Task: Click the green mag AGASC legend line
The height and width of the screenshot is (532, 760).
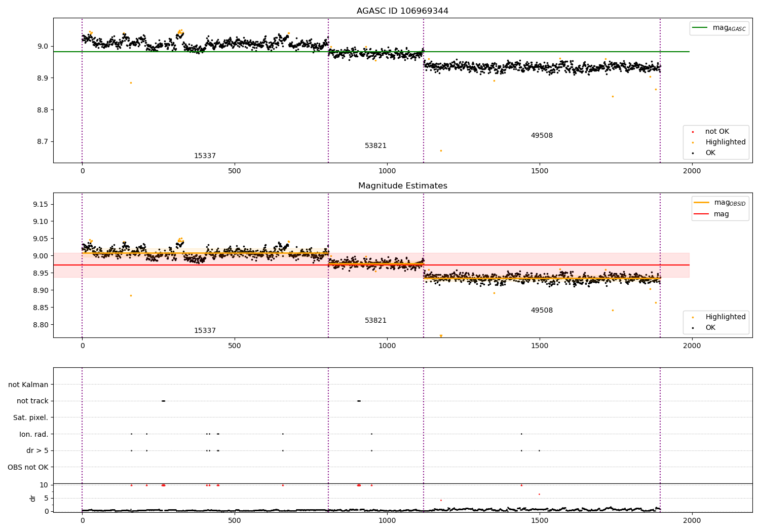Action: click(700, 28)
